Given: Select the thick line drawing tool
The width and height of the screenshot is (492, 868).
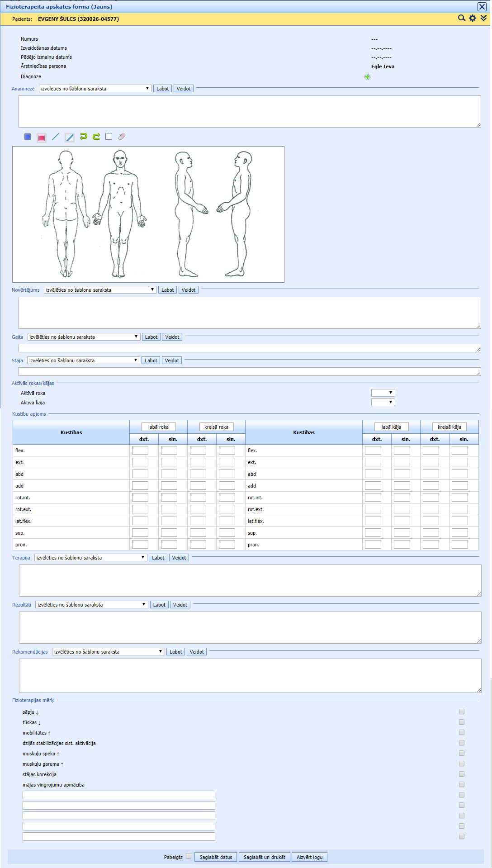Looking at the screenshot, I should pos(69,138).
